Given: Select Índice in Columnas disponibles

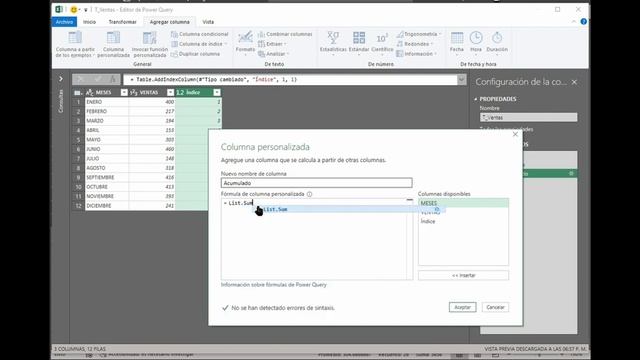Looking at the screenshot, I should [x=428, y=221].
